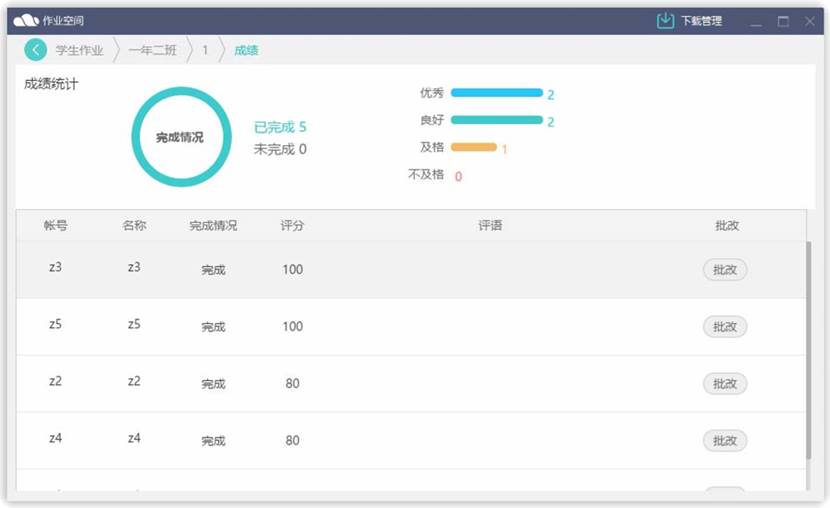Image resolution: width=830 pixels, height=508 pixels.
Task: Select score 100 in z3 row
Action: coord(293,269)
